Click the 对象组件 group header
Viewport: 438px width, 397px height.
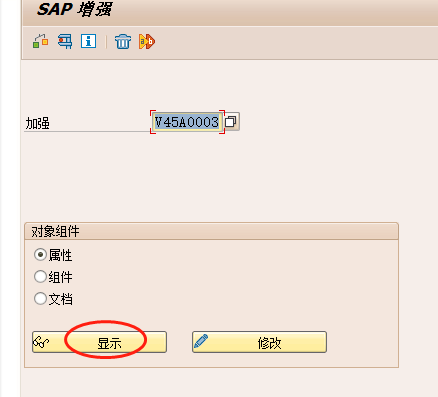[211, 231]
